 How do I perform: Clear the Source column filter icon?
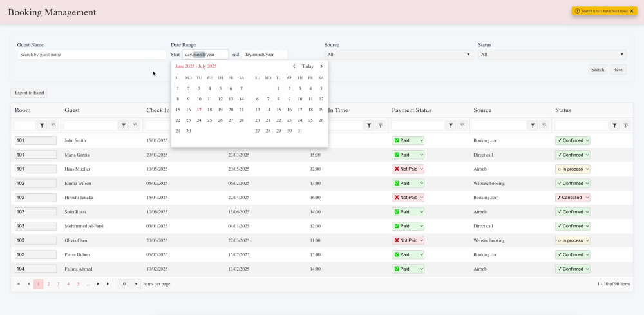click(544, 126)
